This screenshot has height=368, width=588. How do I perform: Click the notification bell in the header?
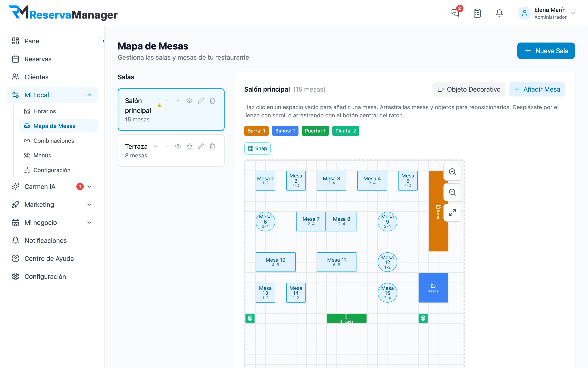click(x=499, y=13)
